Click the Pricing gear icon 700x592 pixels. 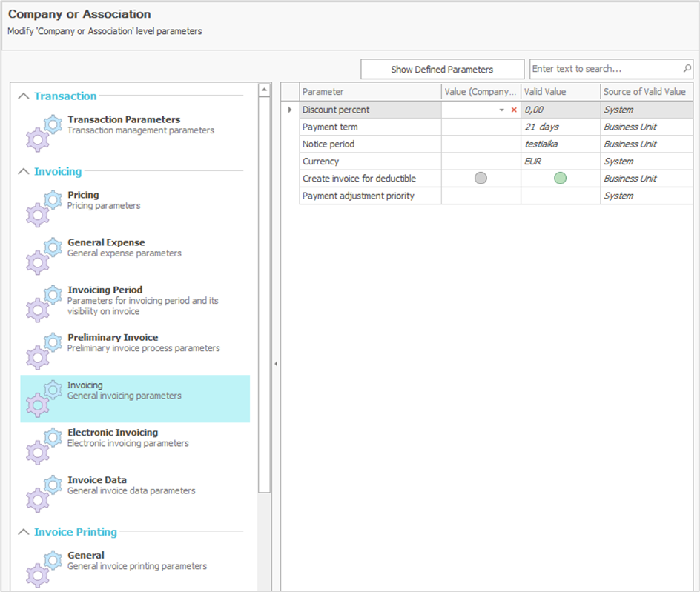pos(43,207)
